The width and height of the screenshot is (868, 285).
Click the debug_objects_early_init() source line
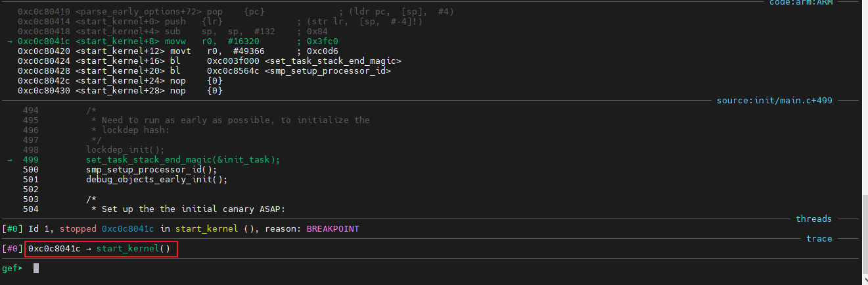(156, 179)
